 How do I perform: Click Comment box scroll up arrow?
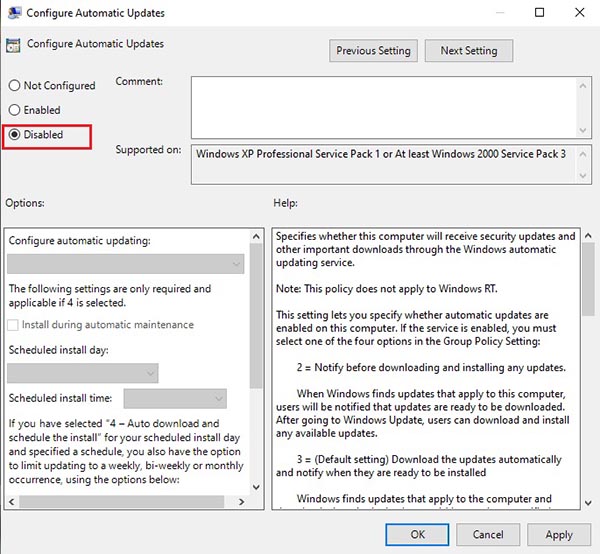[x=583, y=86]
